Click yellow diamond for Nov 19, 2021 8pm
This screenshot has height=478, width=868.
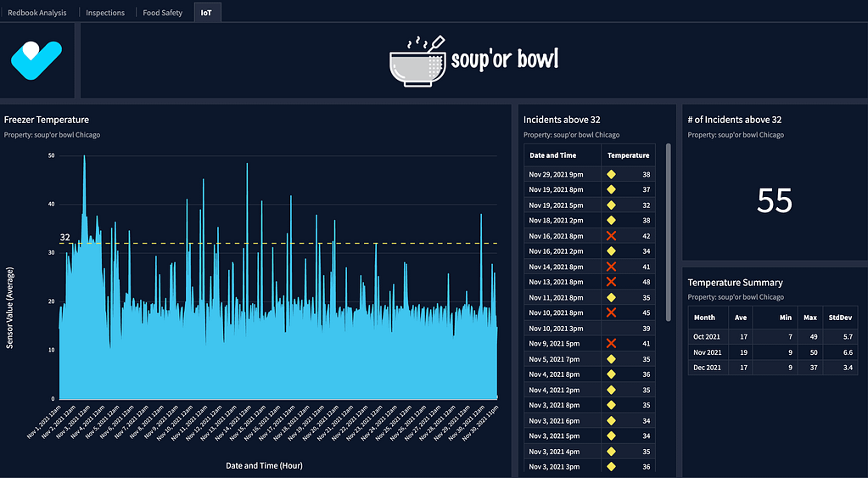[611, 189]
